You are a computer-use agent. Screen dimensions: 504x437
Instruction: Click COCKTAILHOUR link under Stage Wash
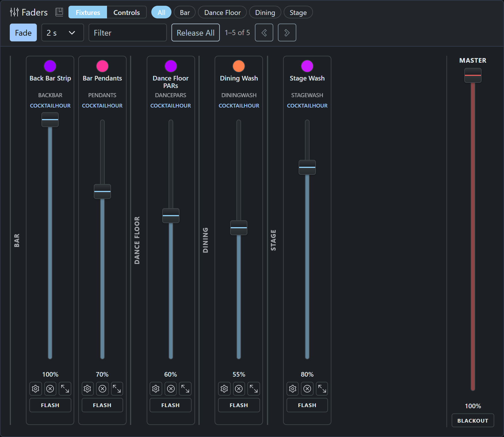point(307,106)
